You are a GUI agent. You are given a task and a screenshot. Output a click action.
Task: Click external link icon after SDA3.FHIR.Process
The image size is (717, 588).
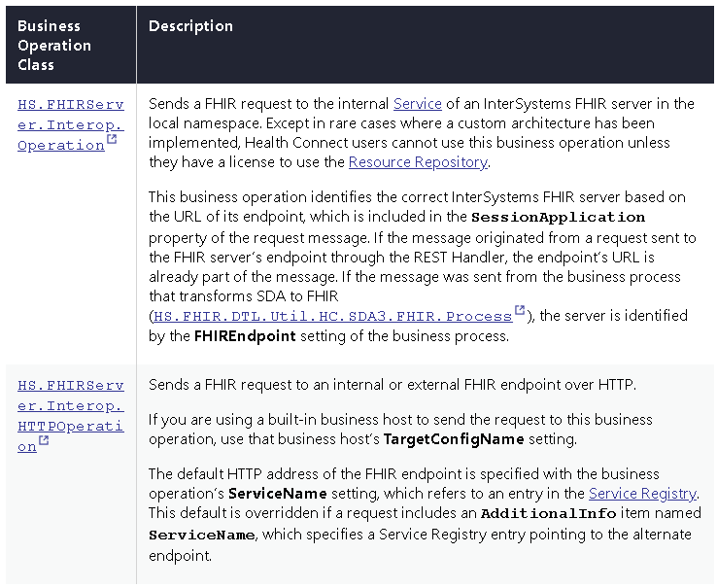(520, 312)
